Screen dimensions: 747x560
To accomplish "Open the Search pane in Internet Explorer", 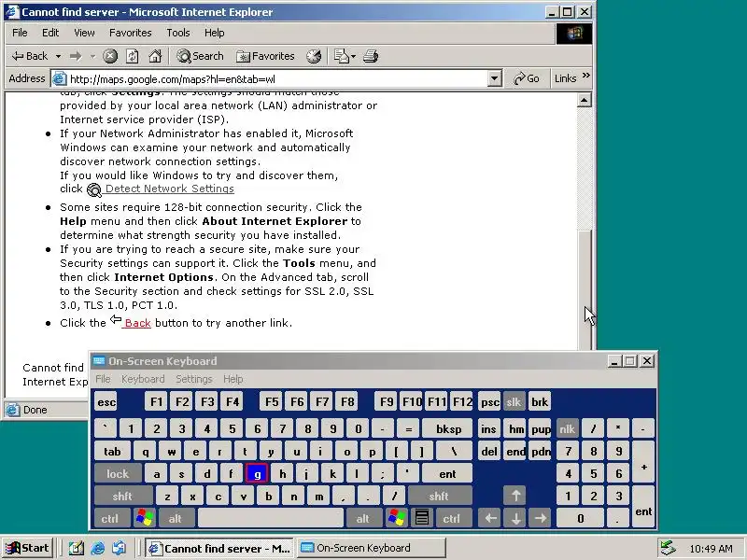I will coord(200,56).
